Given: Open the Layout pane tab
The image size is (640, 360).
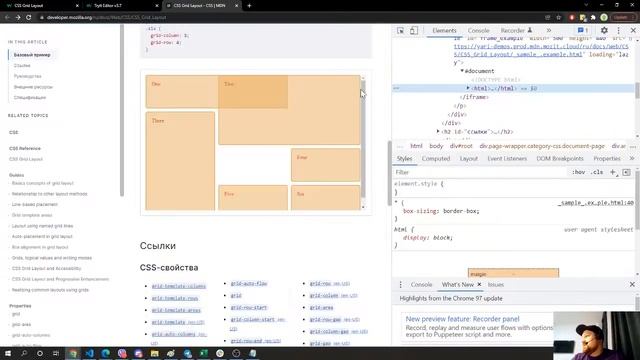Looking at the screenshot, I should pos(469,158).
